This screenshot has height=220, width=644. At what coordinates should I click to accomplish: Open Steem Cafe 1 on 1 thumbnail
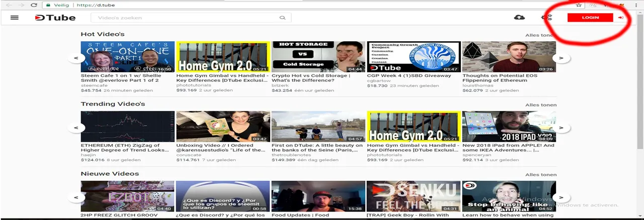tap(128, 57)
